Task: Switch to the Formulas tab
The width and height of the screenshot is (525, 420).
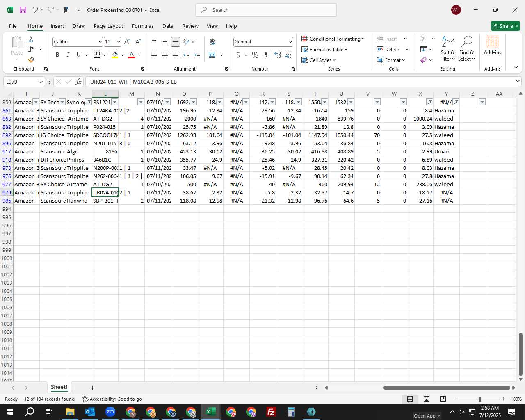Action: pos(143,26)
